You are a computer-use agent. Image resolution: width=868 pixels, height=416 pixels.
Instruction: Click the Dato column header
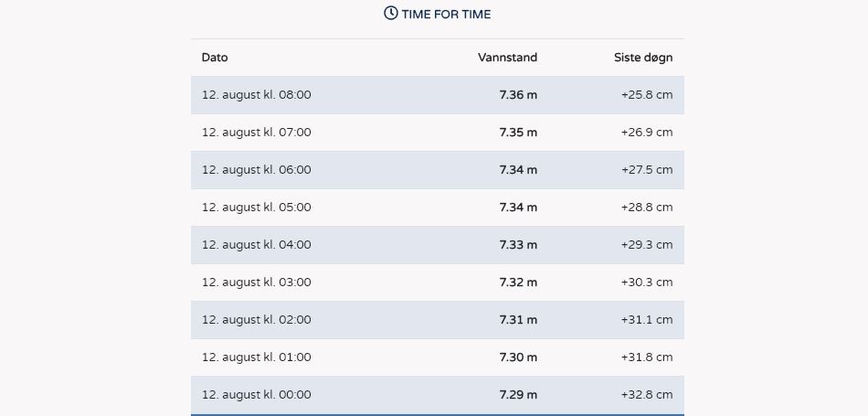[215, 58]
